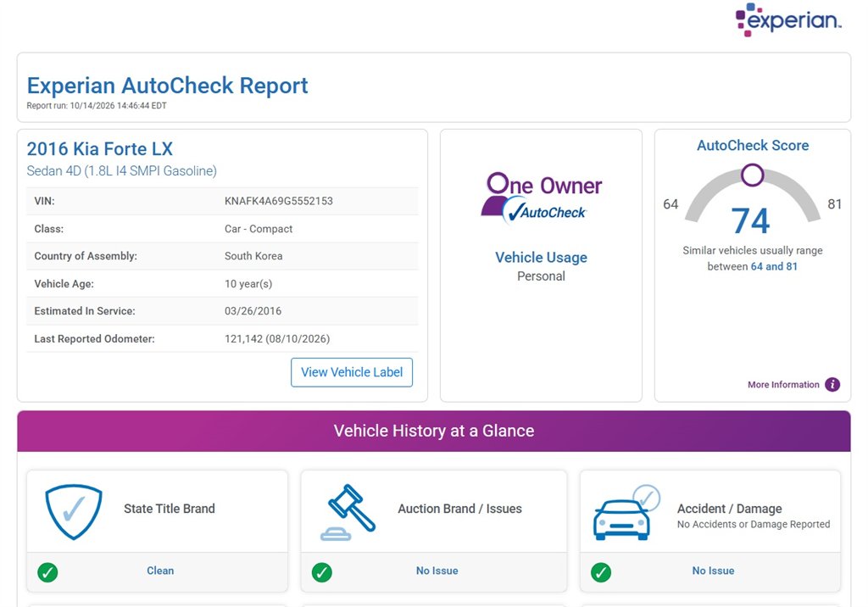Viewport: 868px width, 607px height.
Task: Click the Country of Assembly value South Korea
Action: pyautogui.click(x=253, y=256)
